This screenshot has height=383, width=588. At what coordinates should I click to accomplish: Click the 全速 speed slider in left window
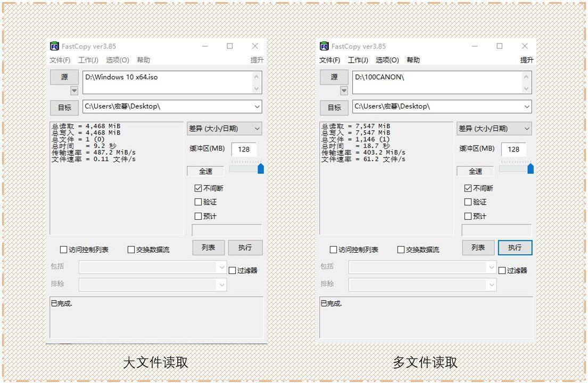[x=205, y=171]
